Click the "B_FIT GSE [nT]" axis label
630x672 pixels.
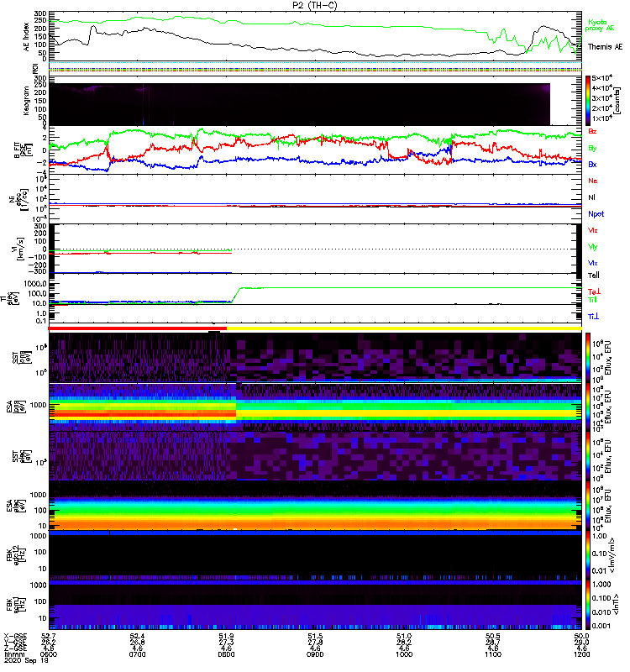pos(22,150)
